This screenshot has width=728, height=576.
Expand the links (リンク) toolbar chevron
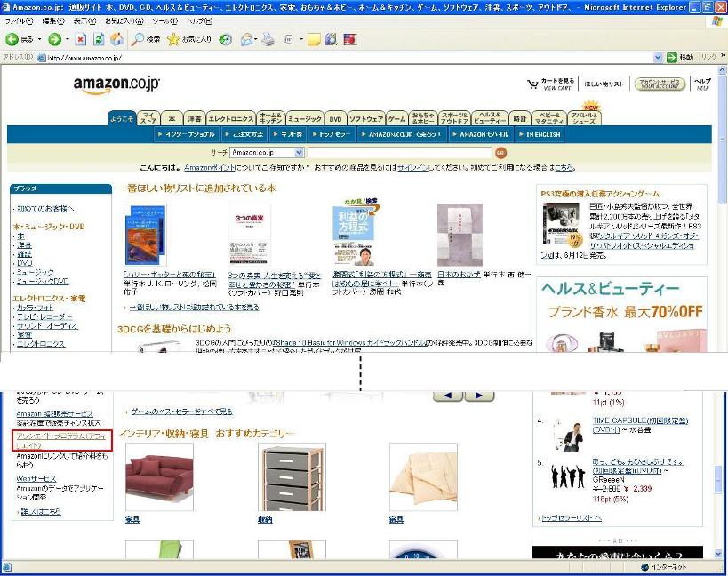723,56
